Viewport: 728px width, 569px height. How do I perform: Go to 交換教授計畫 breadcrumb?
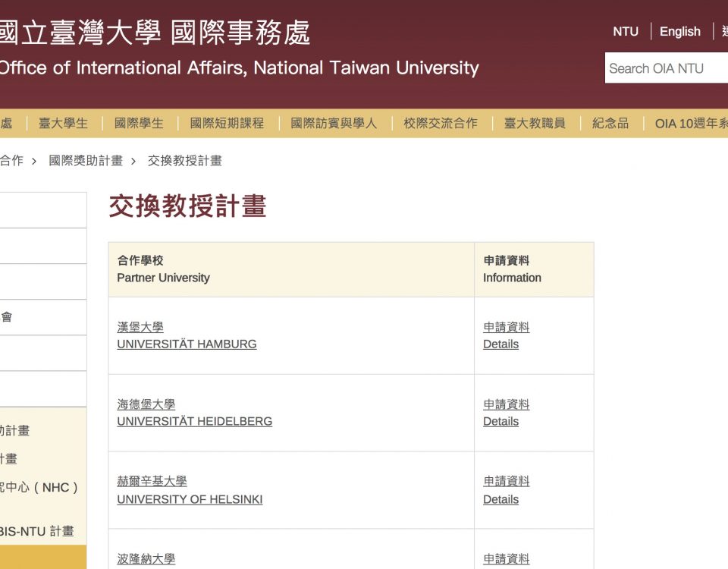(185, 161)
